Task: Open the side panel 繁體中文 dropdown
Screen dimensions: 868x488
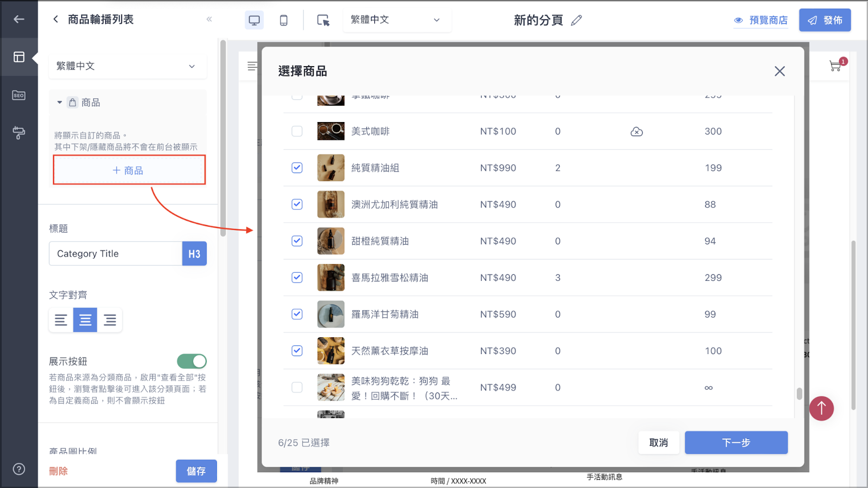Action: click(x=127, y=66)
